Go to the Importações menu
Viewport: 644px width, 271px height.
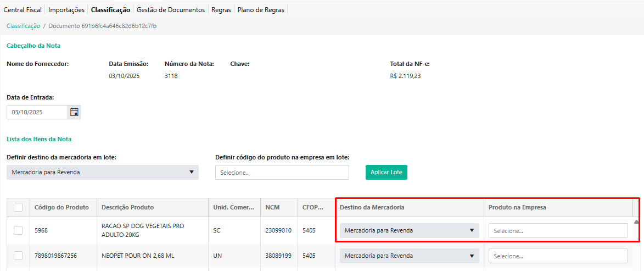[66, 10]
